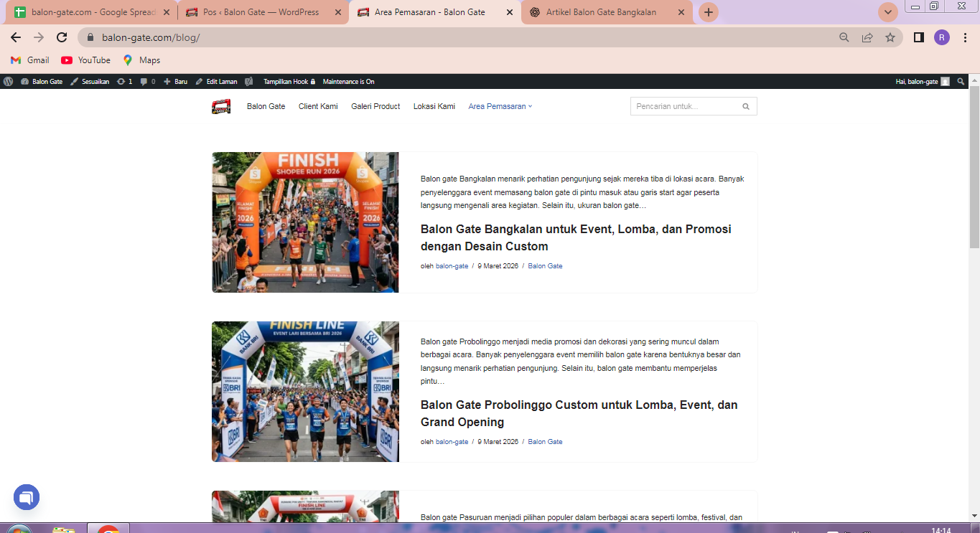
Task: Open the zoom magnifier in address bar
Action: 844,37
